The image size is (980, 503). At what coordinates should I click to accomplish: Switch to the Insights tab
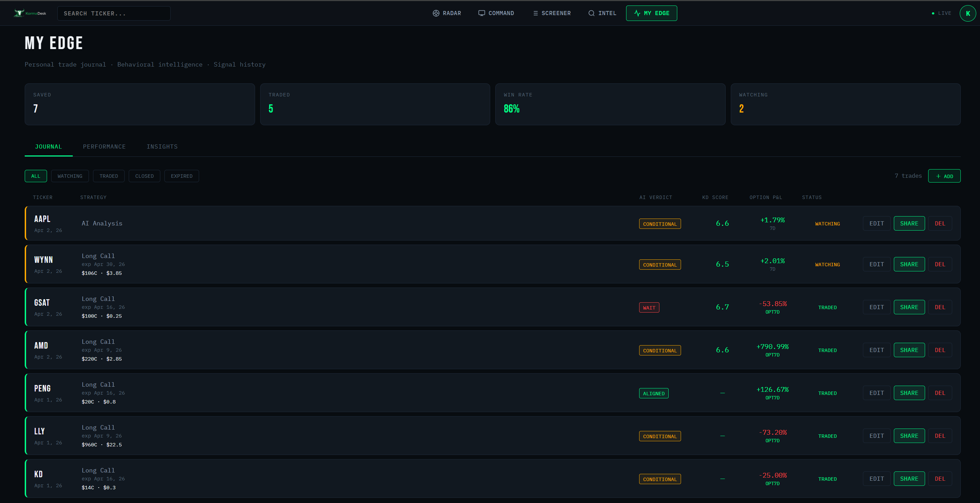pos(162,147)
